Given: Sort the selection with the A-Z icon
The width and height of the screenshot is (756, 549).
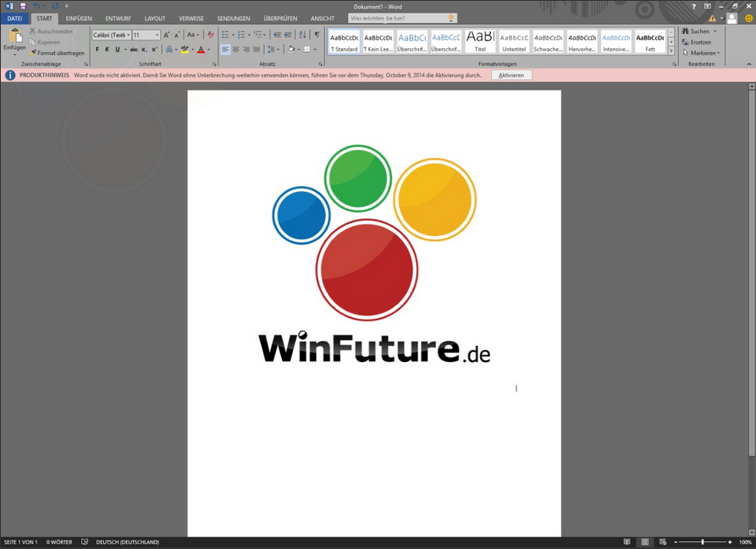Looking at the screenshot, I should coord(302,35).
